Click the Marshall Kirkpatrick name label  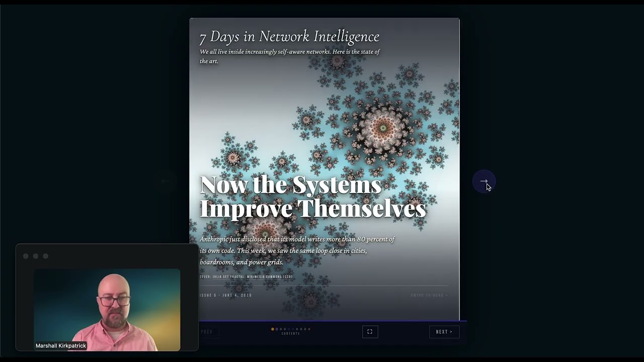pos(61,346)
